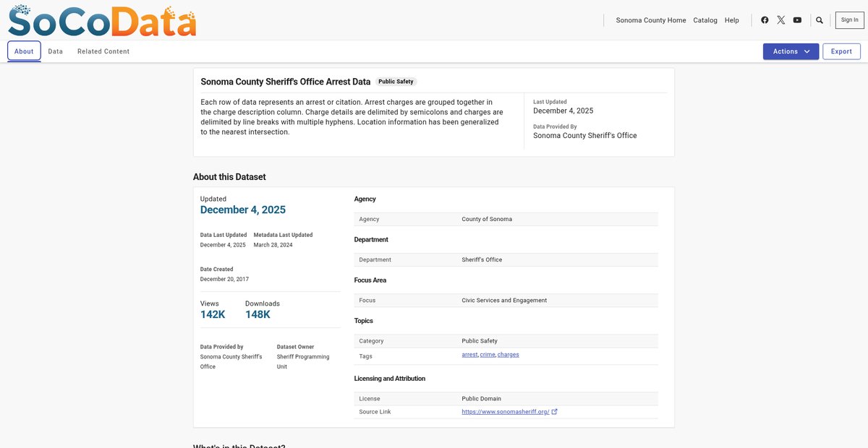Click the 142K views count
Viewport: 868px width, 448px height.
(x=213, y=314)
